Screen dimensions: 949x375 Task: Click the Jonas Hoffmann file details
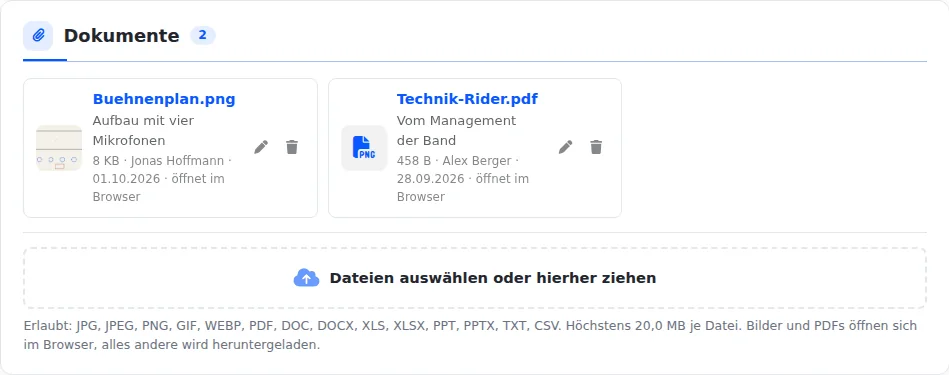click(162, 179)
